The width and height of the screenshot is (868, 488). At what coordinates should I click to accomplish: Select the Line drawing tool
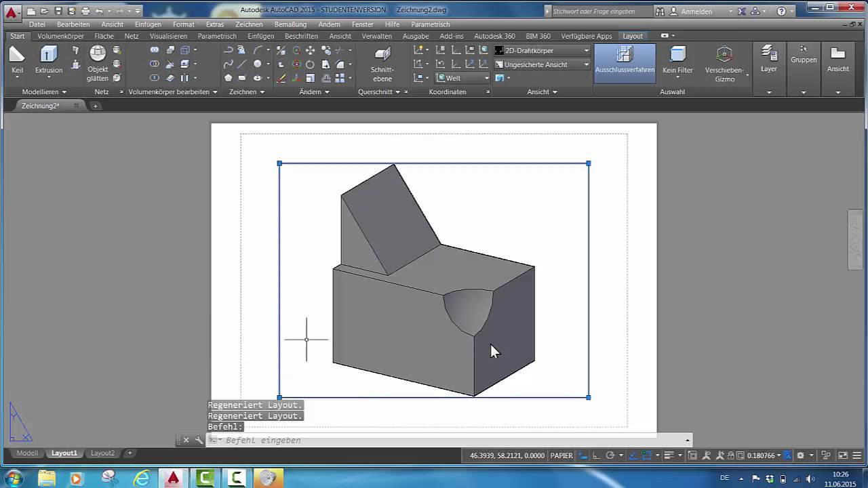pyautogui.click(x=242, y=64)
